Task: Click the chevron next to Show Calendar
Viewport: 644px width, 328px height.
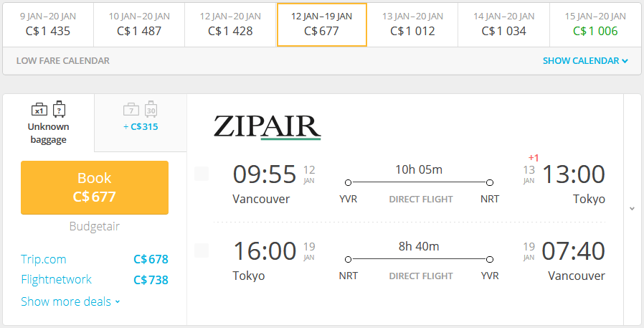Action: 625,61
